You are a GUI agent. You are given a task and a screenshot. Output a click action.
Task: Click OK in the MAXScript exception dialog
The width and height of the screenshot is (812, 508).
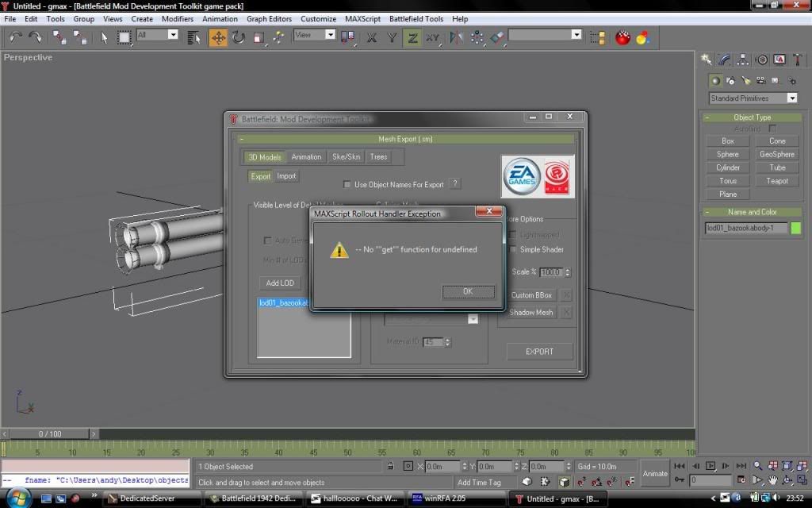468,291
